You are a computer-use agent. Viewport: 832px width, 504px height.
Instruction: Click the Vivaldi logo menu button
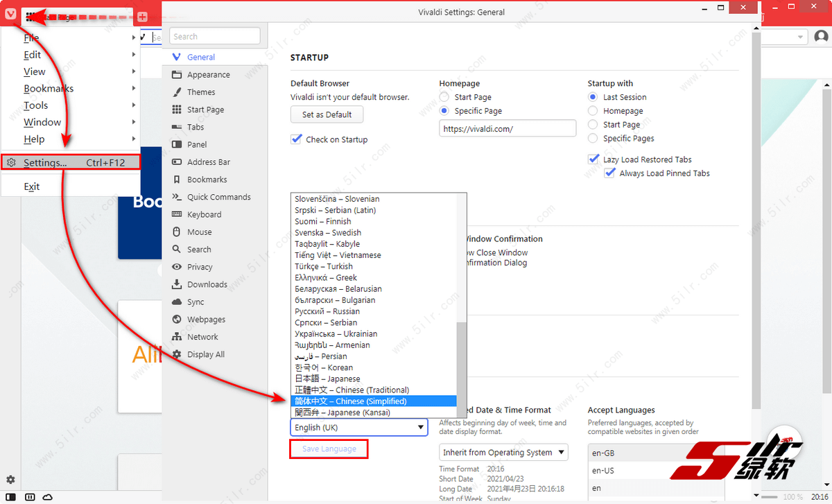[9, 15]
